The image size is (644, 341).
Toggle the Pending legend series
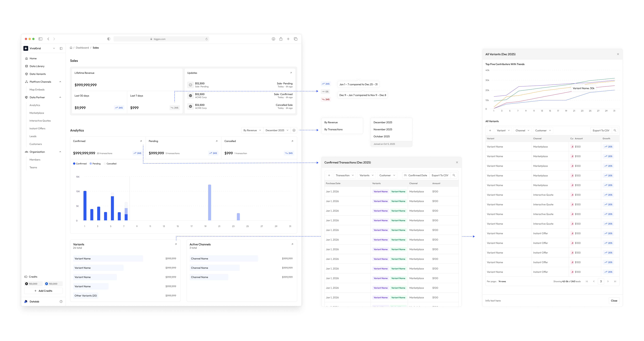(x=95, y=164)
